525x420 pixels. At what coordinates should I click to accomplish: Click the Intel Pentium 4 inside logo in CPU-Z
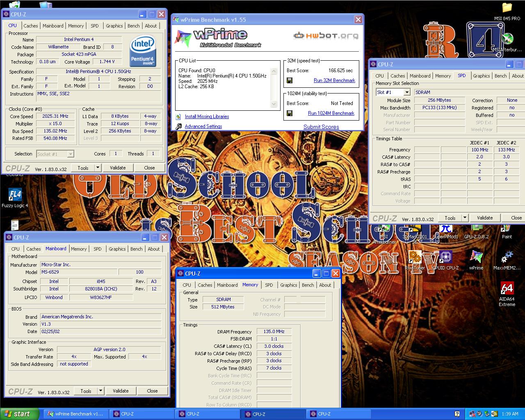point(142,52)
